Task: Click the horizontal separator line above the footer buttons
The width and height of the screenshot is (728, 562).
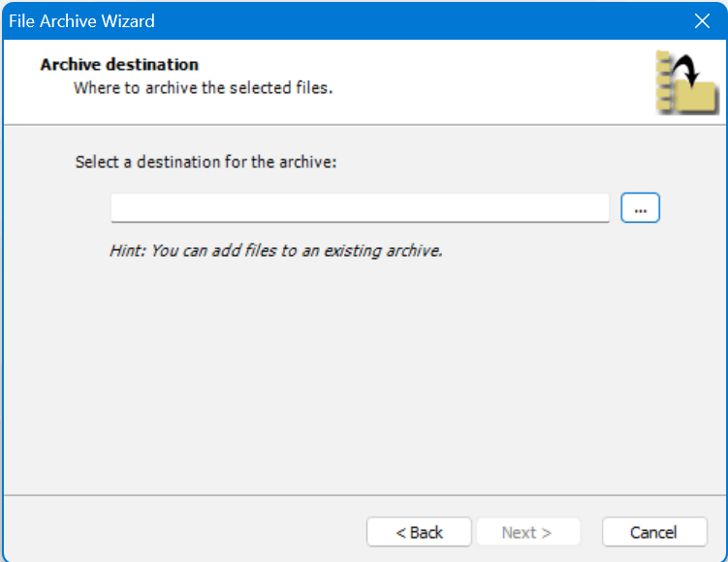Action: pyautogui.click(x=364, y=494)
